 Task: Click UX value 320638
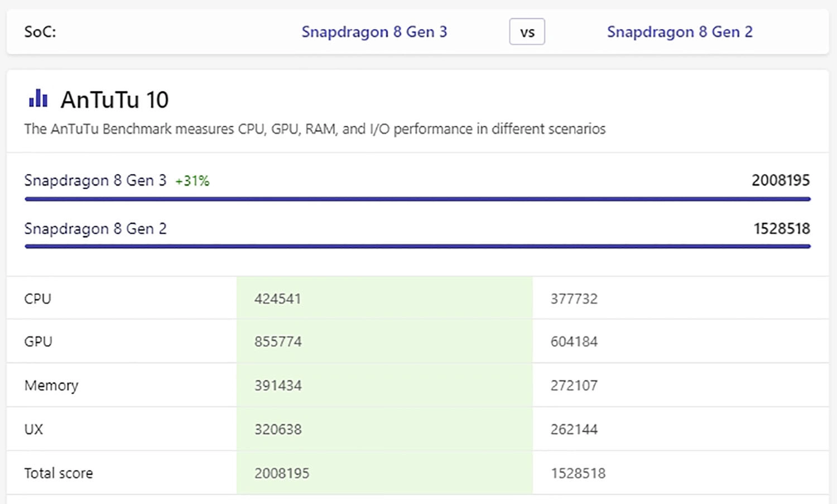coord(278,429)
